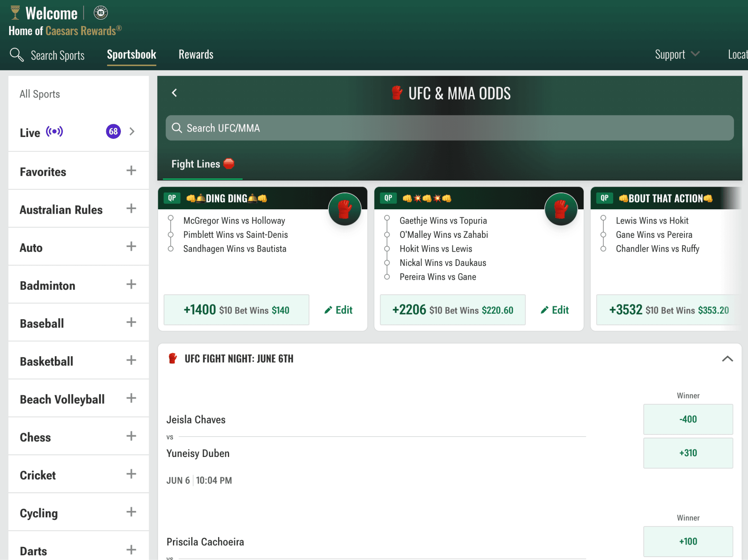748x560 pixels.
Task: Expand the Basketball category
Action: [131, 360]
